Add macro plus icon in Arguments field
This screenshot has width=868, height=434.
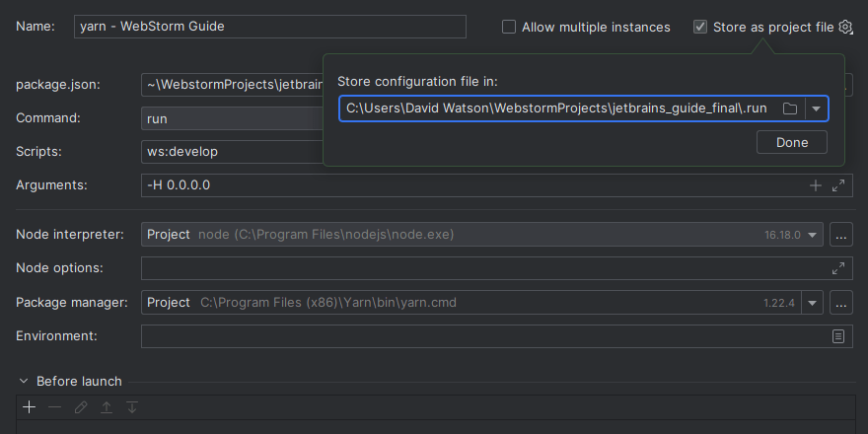click(x=816, y=185)
